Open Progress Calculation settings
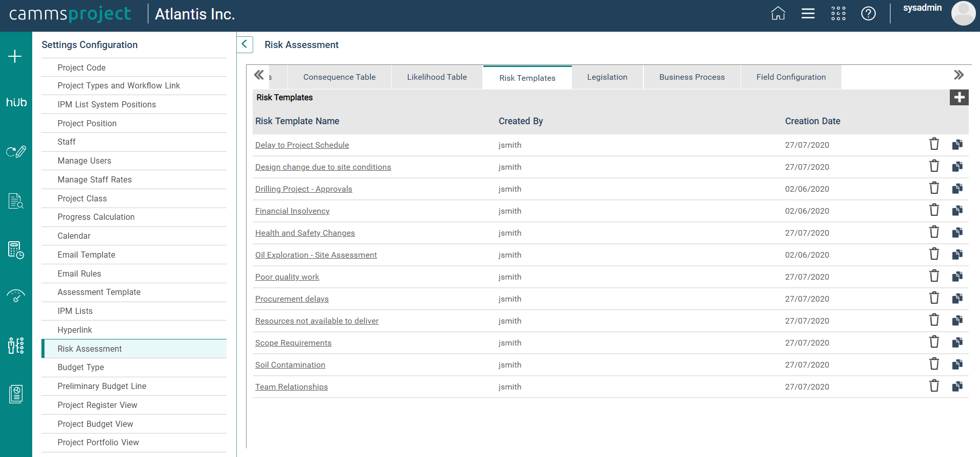This screenshot has width=980, height=457. pyautogui.click(x=134, y=217)
